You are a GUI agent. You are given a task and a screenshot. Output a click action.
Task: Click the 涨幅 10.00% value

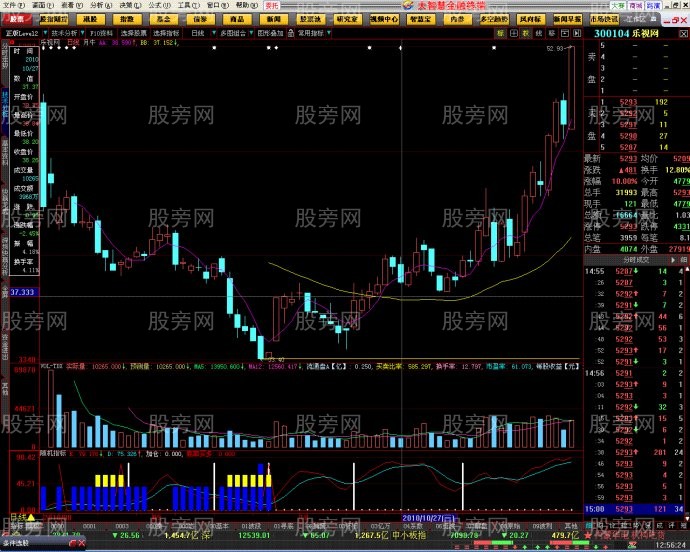point(624,181)
